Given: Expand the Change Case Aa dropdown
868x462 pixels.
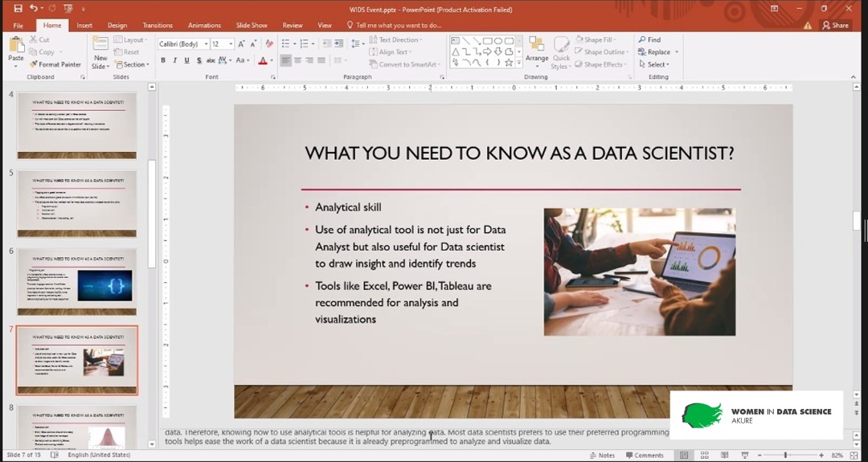Looking at the screenshot, I should tap(243, 60).
